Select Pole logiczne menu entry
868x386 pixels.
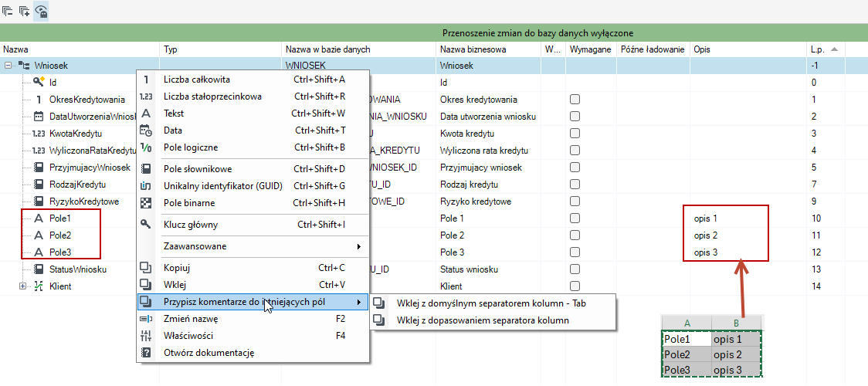tap(253, 147)
